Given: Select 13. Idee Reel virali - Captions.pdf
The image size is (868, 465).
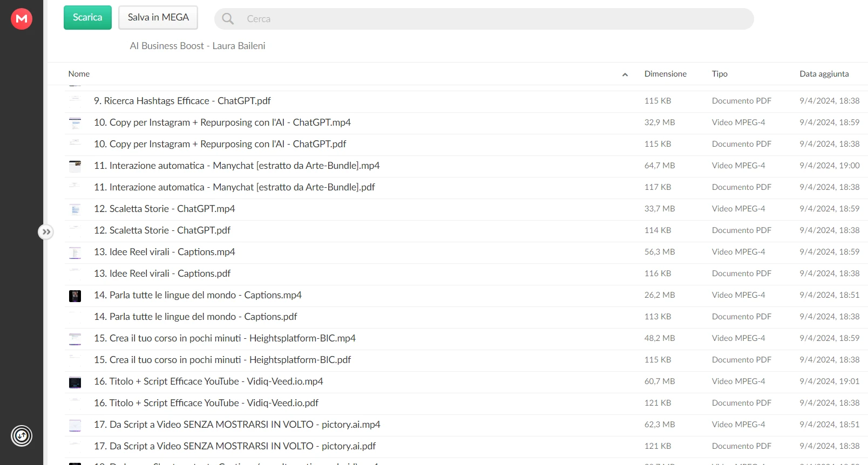Looking at the screenshot, I should [x=162, y=273].
